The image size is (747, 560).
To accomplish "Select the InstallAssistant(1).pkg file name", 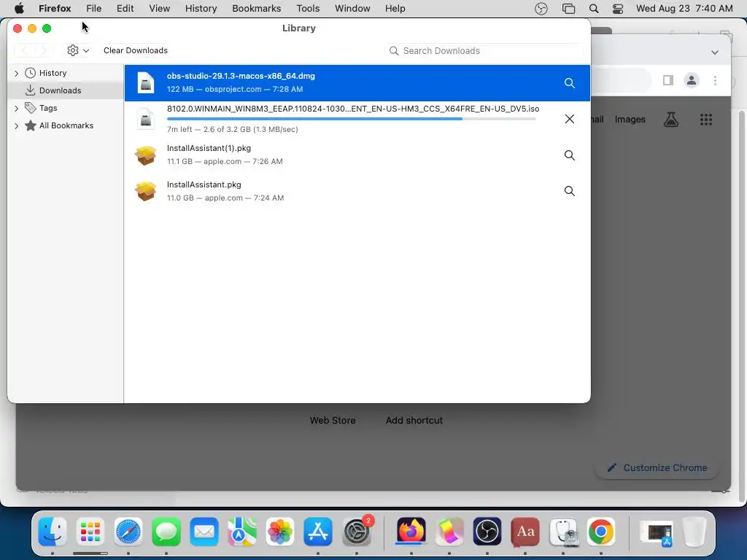I will (209, 148).
